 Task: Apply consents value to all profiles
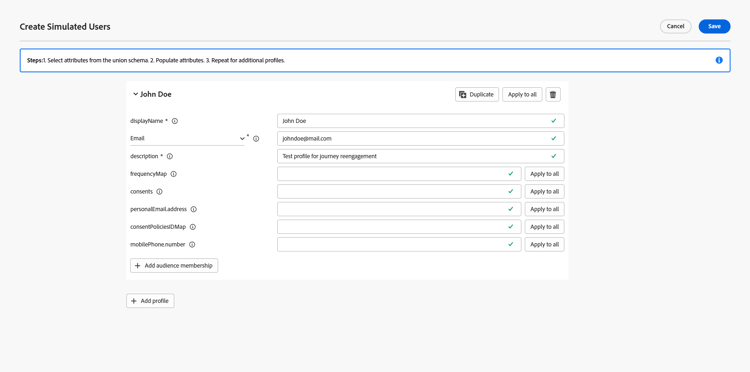tap(544, 192)
